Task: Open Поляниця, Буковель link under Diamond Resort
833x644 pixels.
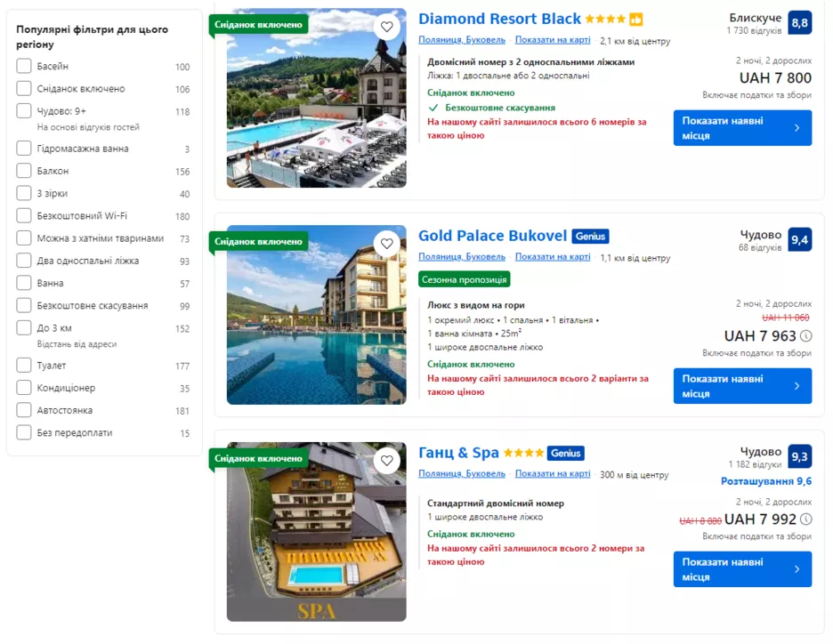Action: pyautogui.click(x=462, y=40)
